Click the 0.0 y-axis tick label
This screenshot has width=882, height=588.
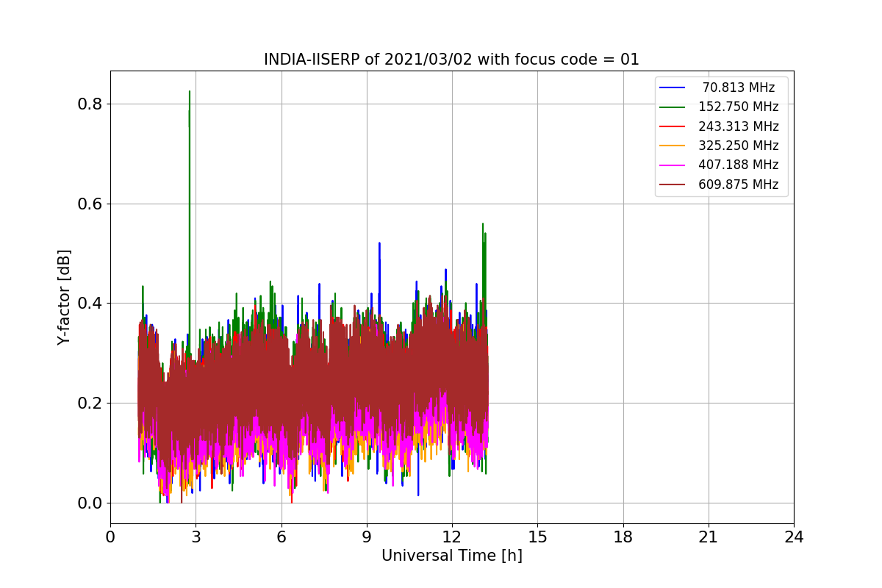(90, 503)
